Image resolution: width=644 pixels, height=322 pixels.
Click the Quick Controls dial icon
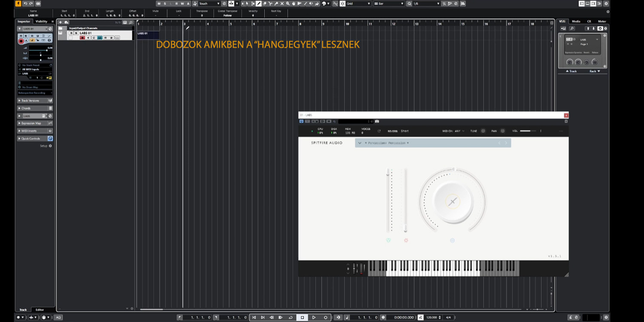pyautogui.click(x=50, y=139)
